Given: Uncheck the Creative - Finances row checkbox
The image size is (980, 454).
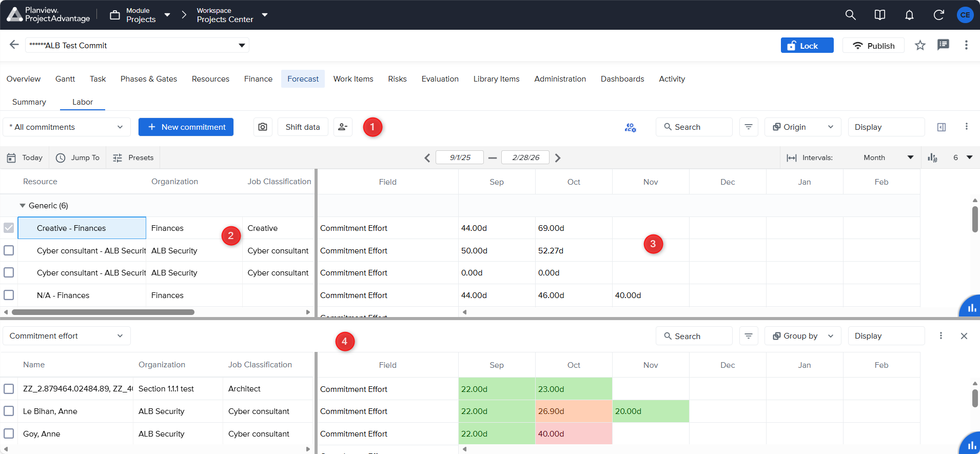Looking at the screenshot, I should click(9, 228).
